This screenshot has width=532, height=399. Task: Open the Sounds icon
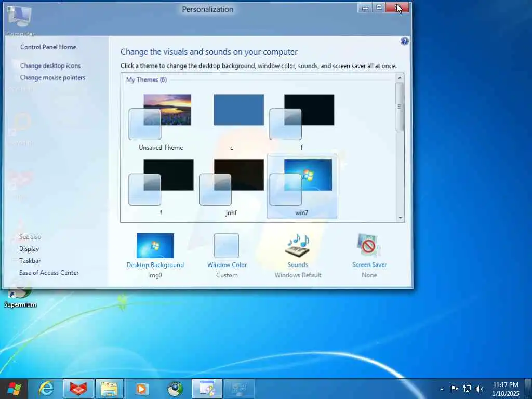298,245
